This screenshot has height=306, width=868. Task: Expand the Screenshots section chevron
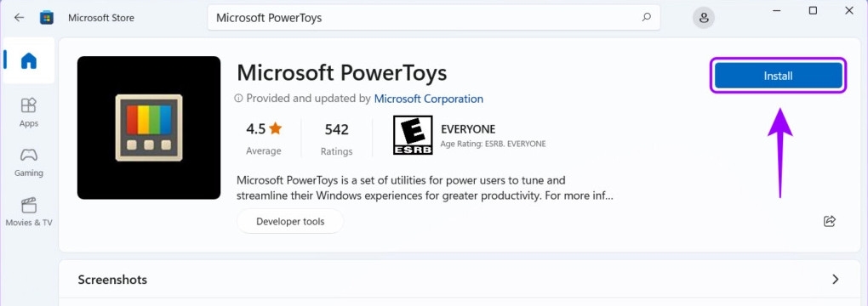836,280
